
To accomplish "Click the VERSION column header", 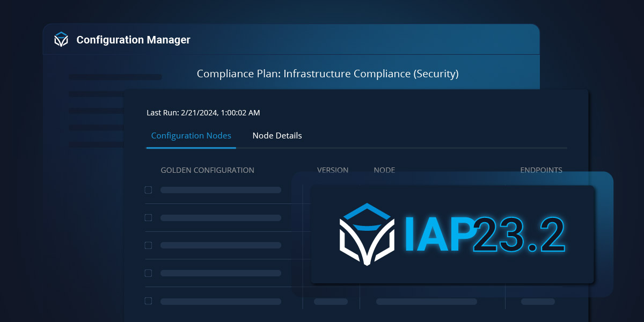I will (333, 170).
